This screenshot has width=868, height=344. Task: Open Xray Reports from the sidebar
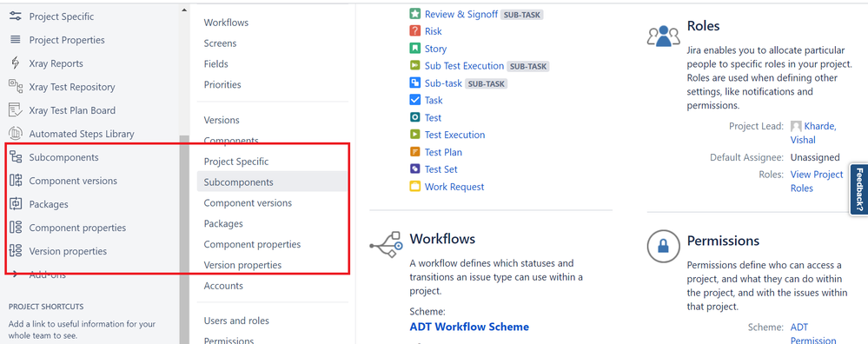tap(56, 63)
